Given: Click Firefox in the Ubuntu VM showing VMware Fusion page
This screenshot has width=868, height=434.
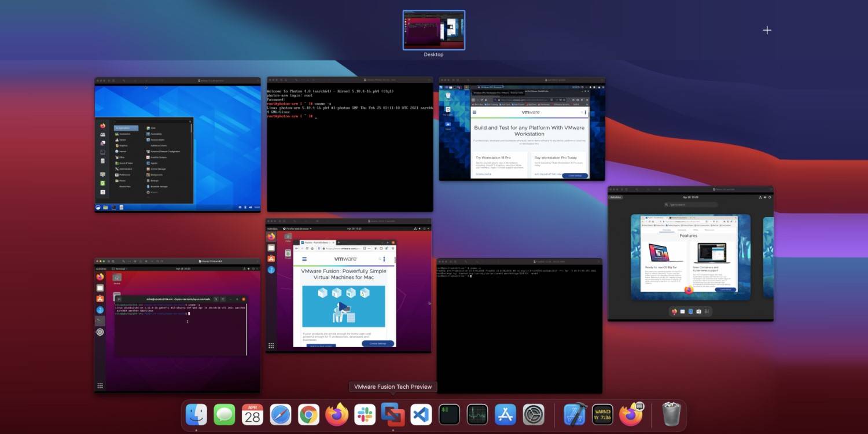Looking at the screenshot, I should (x=271, y=237).
